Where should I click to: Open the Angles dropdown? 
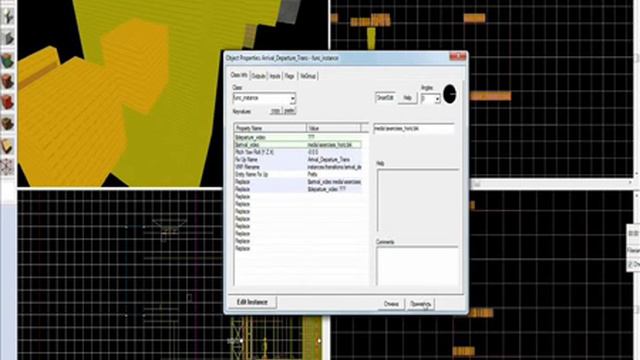(x=437, y=99)
